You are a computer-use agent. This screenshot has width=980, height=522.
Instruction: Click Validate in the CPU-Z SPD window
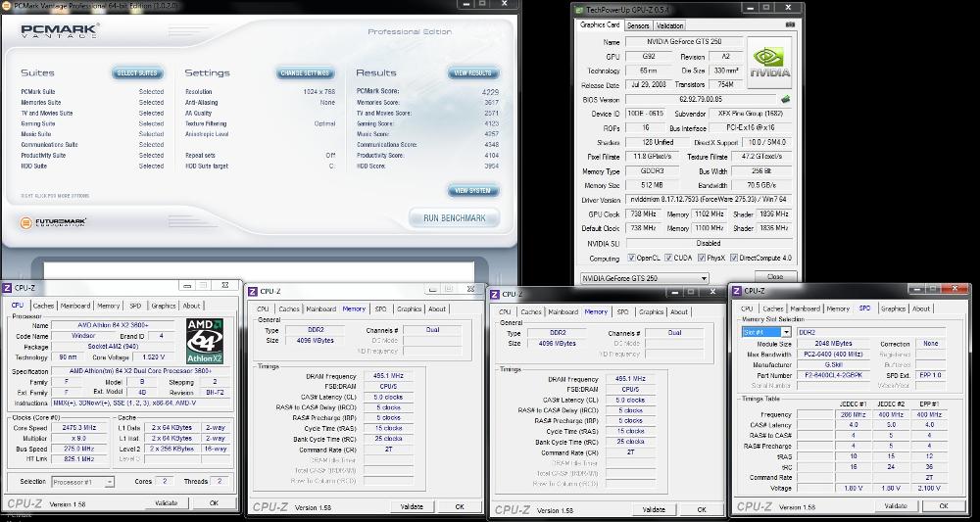897,505
